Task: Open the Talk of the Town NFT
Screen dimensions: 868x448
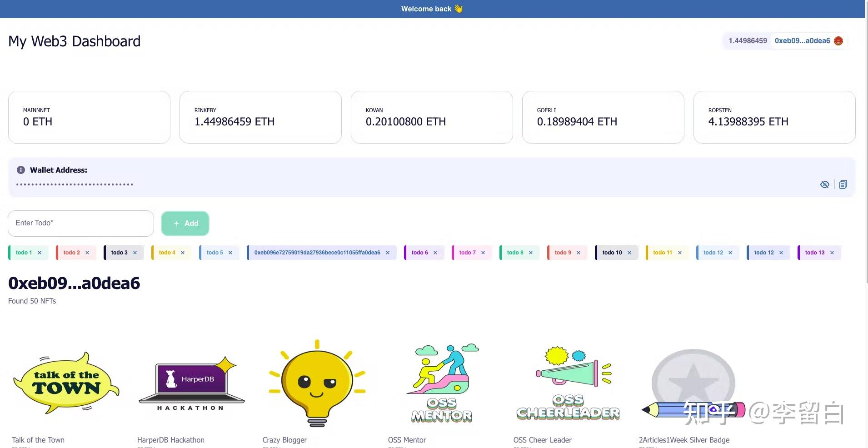Action: coord(66,383)
